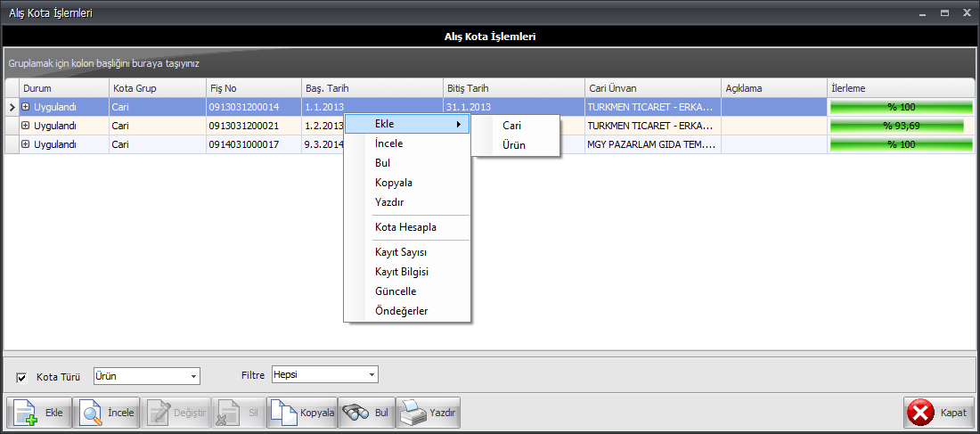Click the Yazdır printer icon button
The image size is (980, 434).
428,414
